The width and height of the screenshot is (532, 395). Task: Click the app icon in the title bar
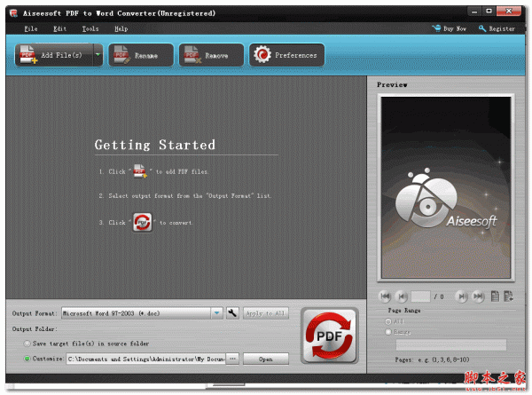(x=13, y=13)
